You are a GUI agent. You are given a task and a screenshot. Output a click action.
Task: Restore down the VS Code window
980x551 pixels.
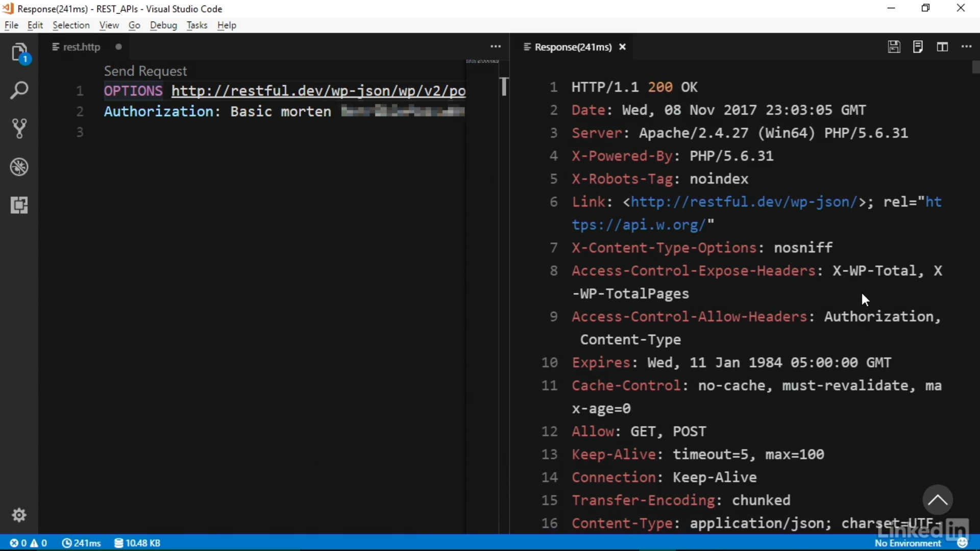(926, 8)
